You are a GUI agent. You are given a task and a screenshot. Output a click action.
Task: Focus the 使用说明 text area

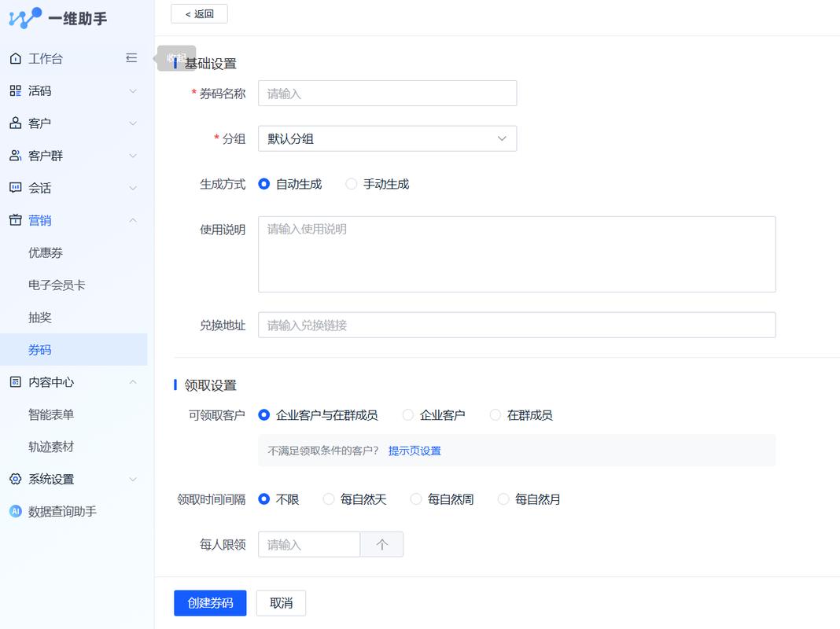coord(517,254)
